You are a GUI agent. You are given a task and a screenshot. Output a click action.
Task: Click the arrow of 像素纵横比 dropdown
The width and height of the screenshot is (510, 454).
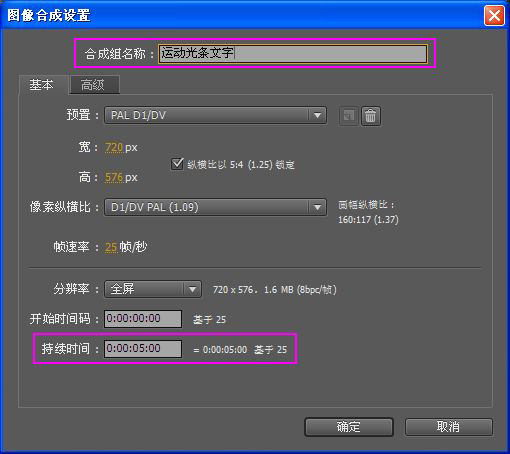pos(317,207)
